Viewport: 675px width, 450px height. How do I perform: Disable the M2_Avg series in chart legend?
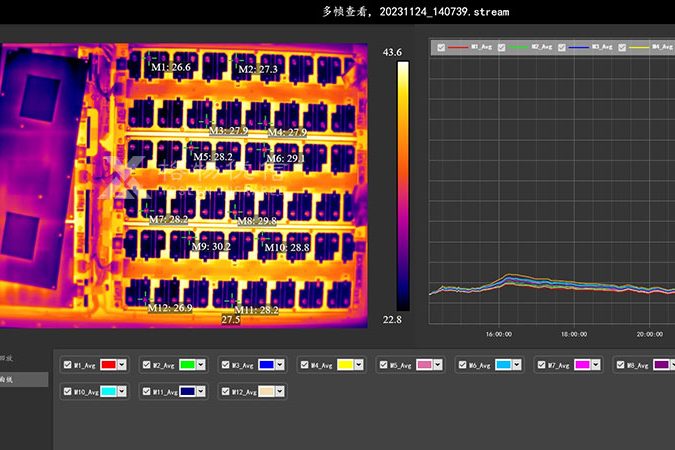pos(500,47)
